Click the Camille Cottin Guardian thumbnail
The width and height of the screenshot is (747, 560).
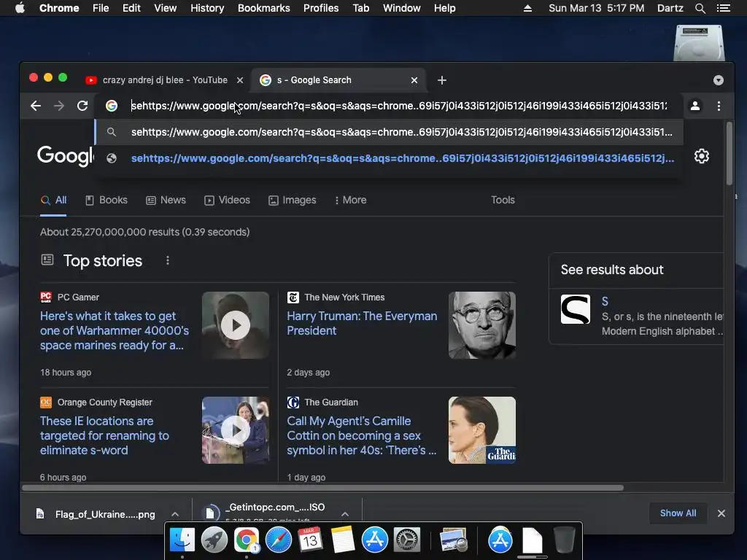(x=482, y=430)
